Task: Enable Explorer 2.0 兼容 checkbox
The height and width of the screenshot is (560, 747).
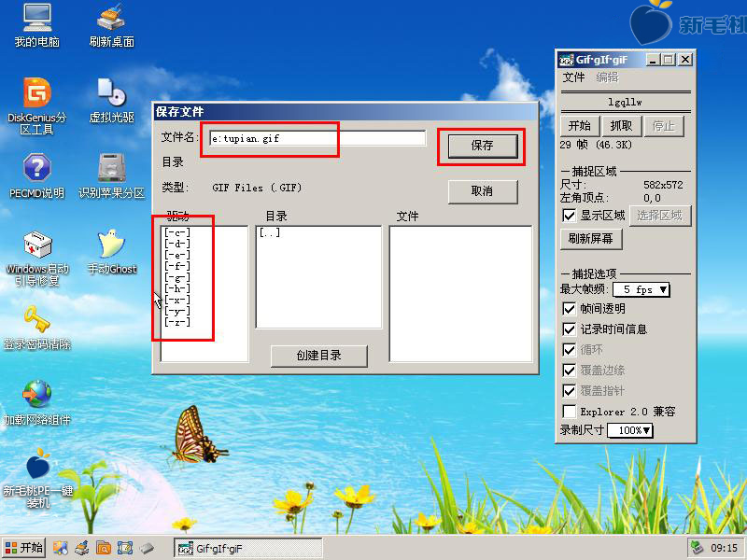Action: 569,412
